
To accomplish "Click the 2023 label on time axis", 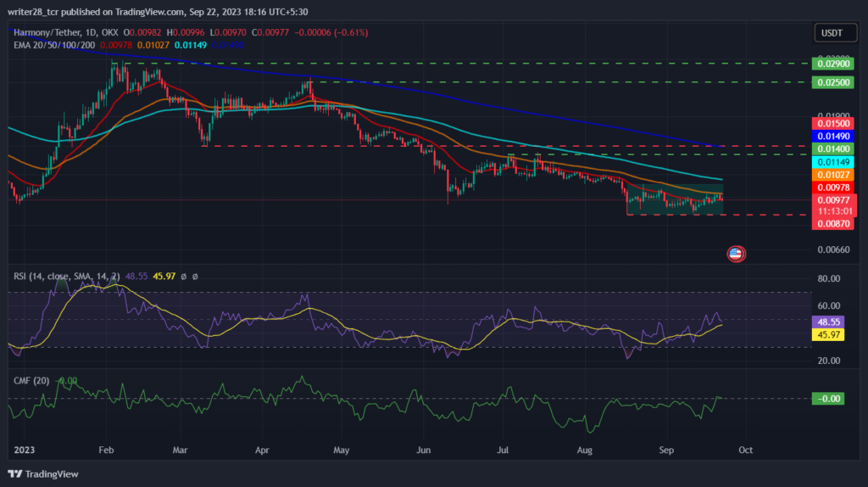I will click(24, 450).
